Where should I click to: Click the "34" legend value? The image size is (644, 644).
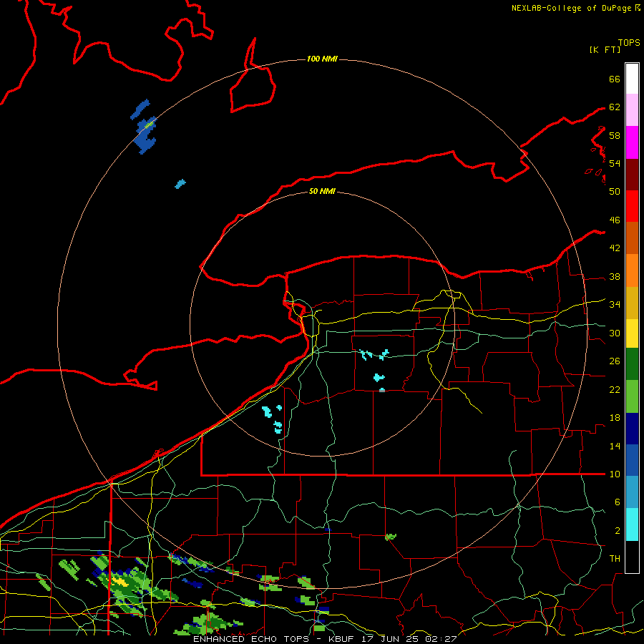(x=615, y=304)
